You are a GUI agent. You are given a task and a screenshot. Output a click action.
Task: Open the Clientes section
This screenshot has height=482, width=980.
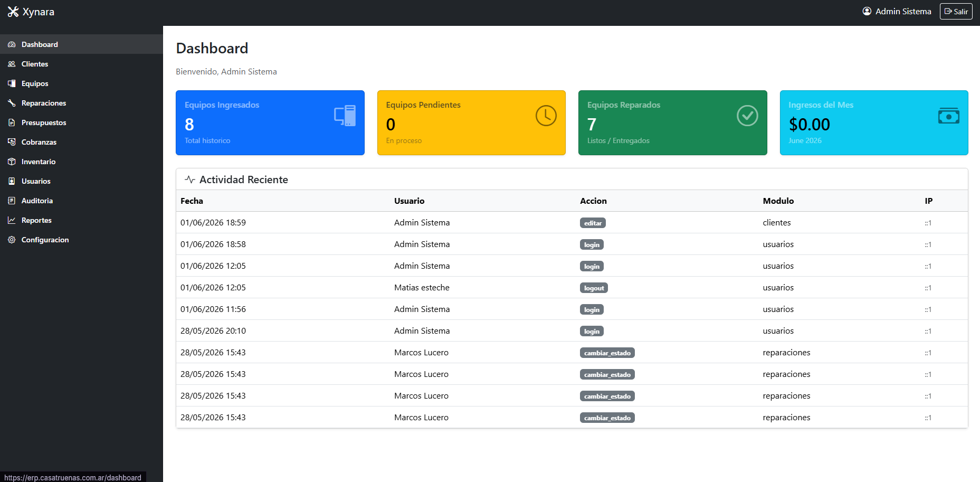81,64
